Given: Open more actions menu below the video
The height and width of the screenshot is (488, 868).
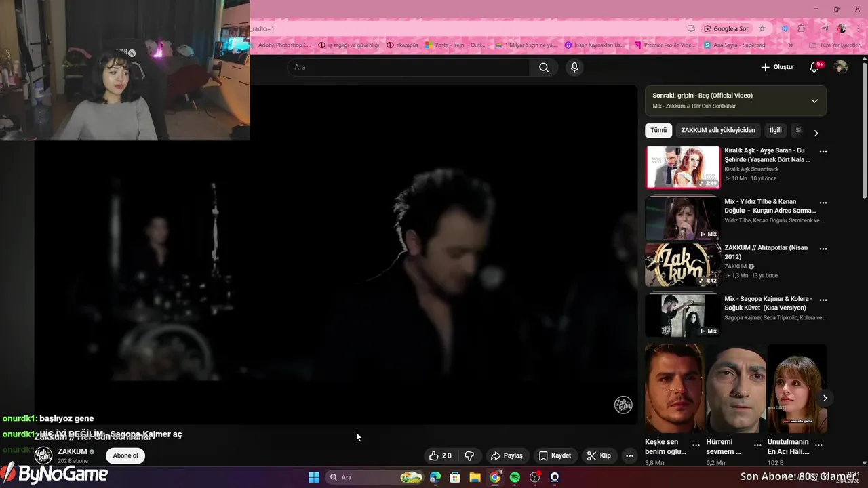Looking at the screenshot, I should (629, 455).
